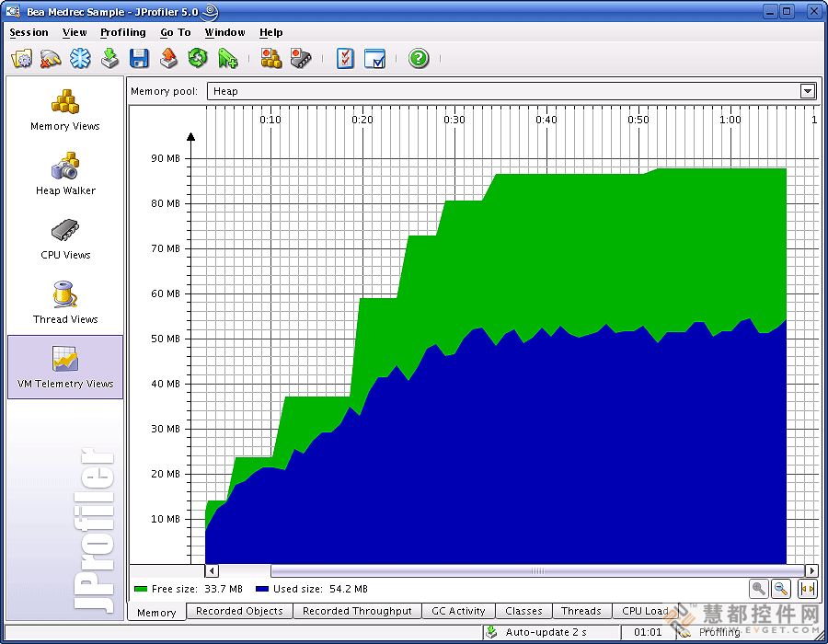Open session settings folder-gear icon
This screenshot has height=644, width=828.
[22, 59]
